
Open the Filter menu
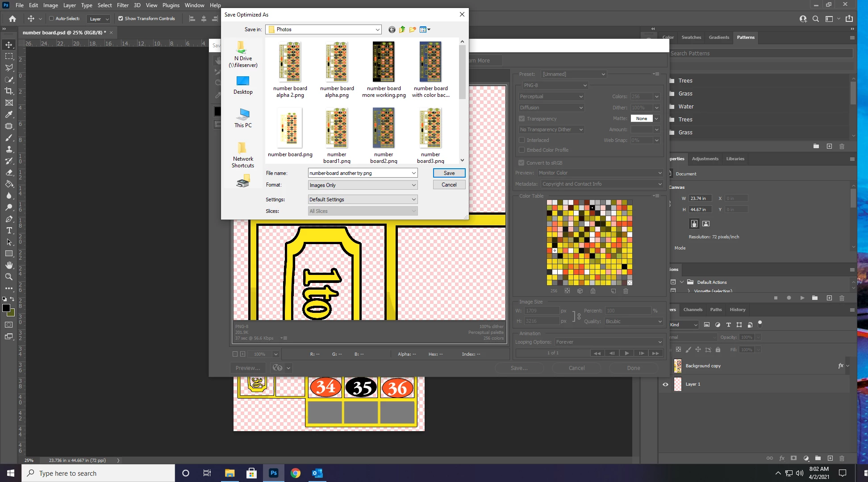click(x=123, y=5)
